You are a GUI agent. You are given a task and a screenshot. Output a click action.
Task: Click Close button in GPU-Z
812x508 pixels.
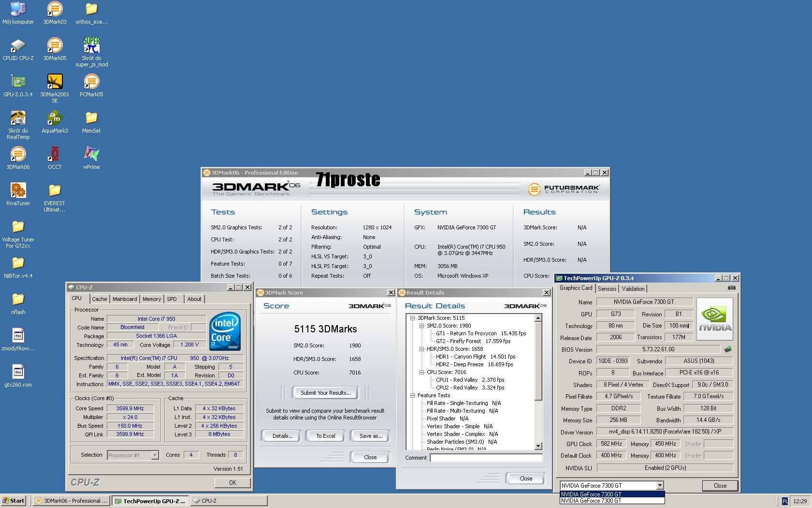(720, 486)
